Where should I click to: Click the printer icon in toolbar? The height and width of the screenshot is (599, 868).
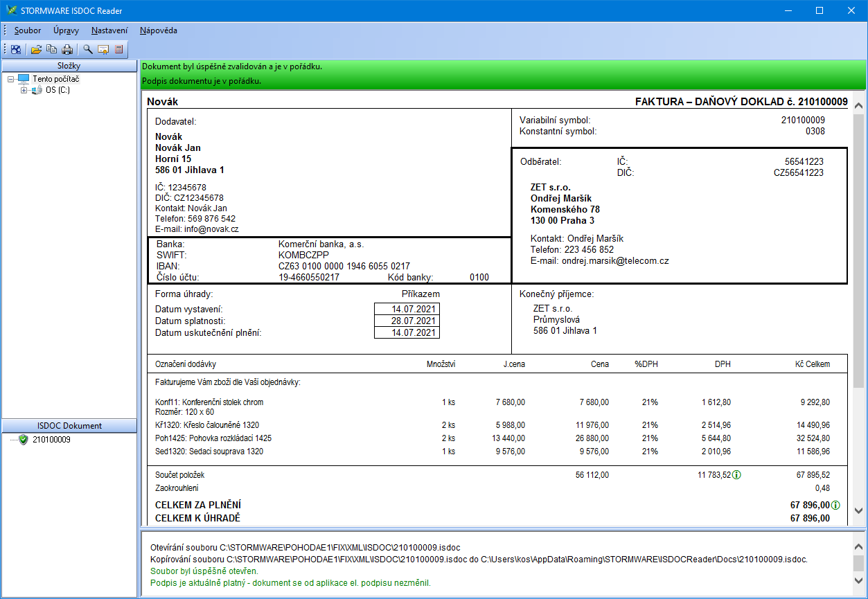[x=67, y=49]
